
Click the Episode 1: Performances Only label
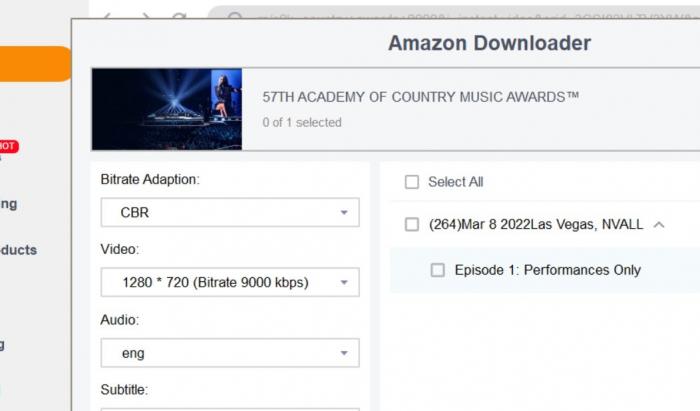[548, 270]
